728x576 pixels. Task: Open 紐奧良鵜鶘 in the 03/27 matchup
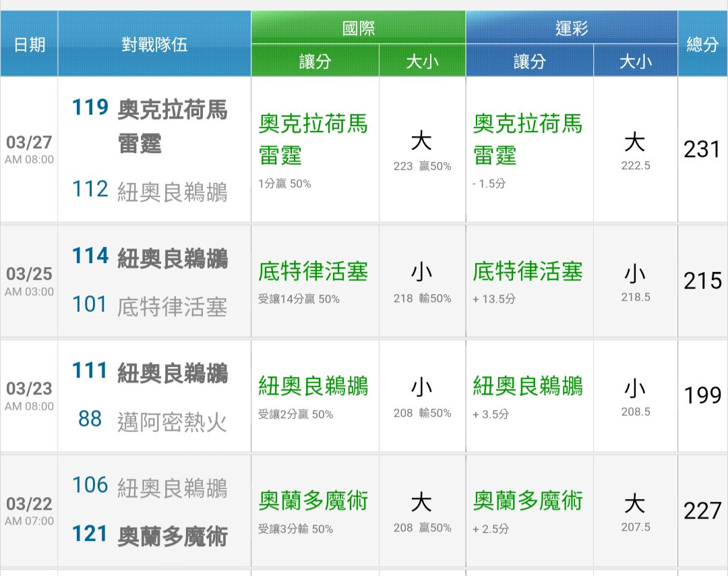[173, 192]
